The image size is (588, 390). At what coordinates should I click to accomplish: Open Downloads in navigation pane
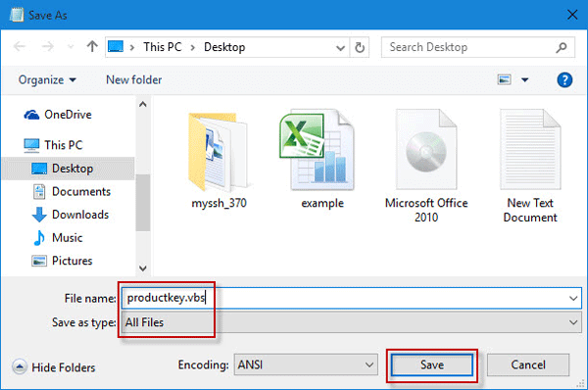pyautogui.click(x=71, y=215)
